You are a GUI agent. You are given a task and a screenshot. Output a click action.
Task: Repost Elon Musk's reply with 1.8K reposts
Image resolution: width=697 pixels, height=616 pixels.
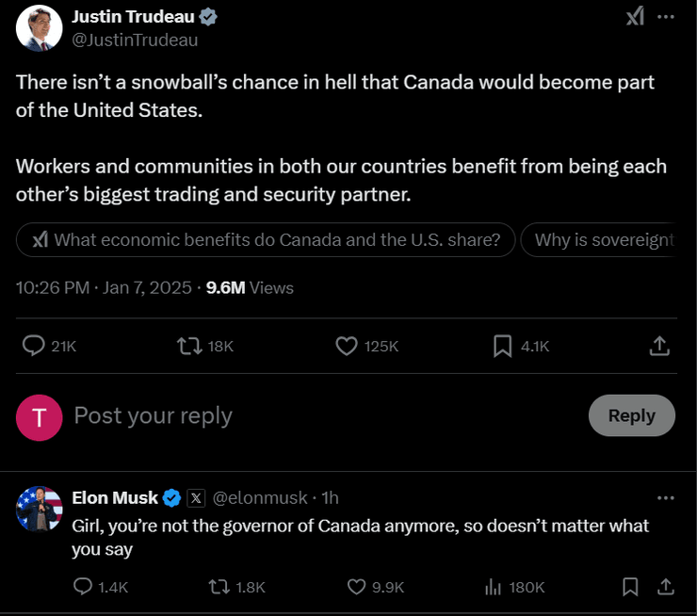pos(219,587)
